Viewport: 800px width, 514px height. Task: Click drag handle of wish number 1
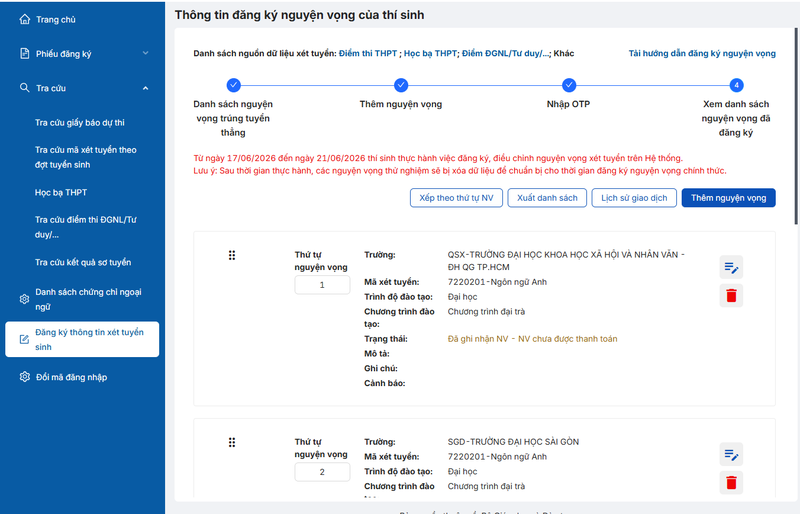[232, 255]
